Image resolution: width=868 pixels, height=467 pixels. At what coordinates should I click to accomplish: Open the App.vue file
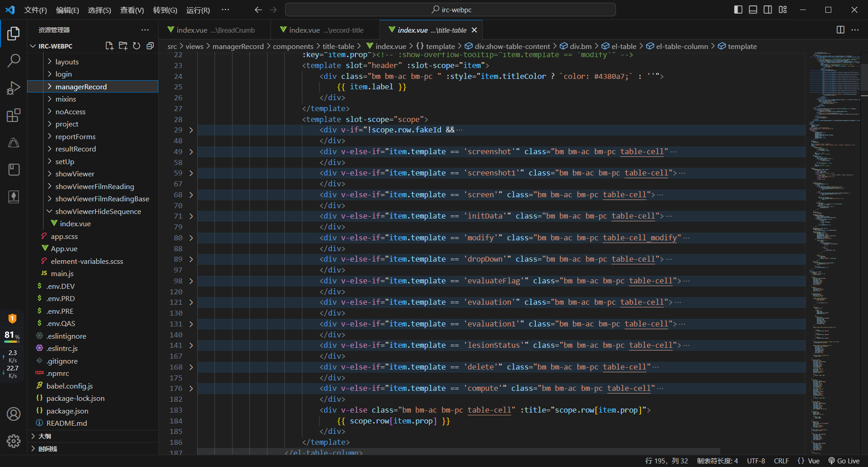point(92,248)
